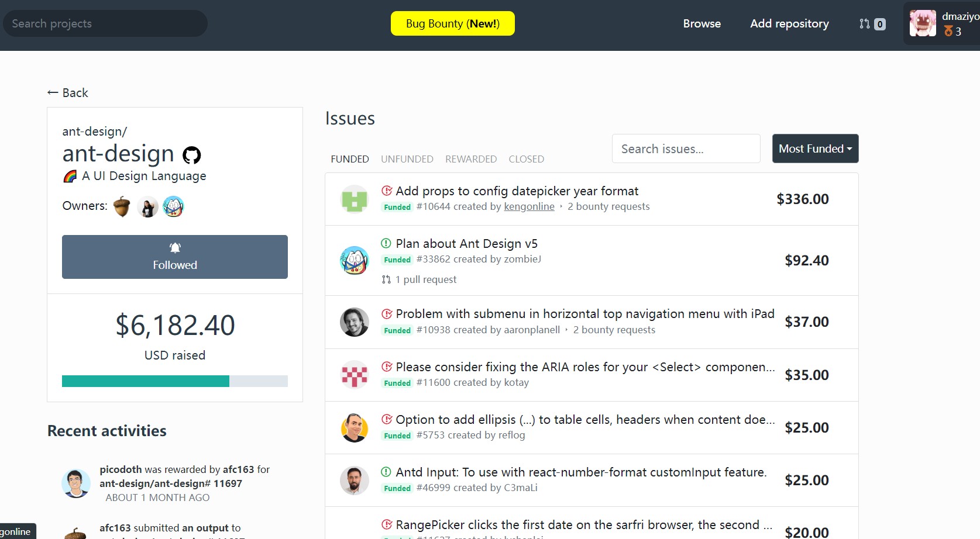The image size is (980, 539).
Task: Open Add repository in top navigation
Action: tap(790, 23)
